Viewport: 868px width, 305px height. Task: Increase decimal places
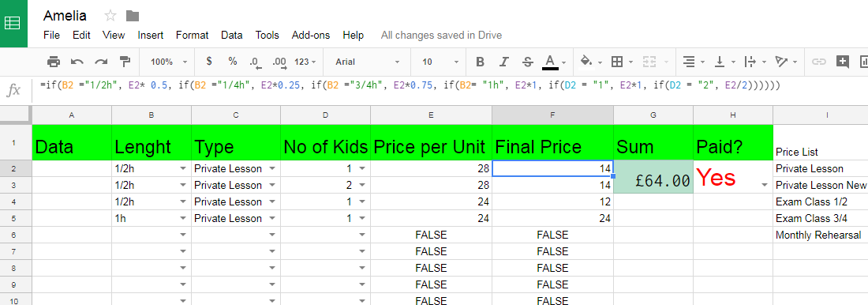click(279, 62)
